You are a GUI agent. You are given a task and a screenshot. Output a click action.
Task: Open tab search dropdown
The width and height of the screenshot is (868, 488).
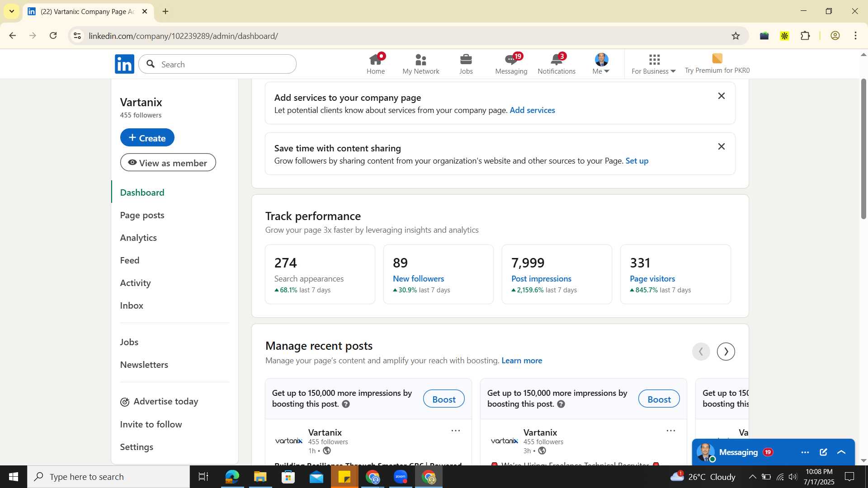coord(11,11)
